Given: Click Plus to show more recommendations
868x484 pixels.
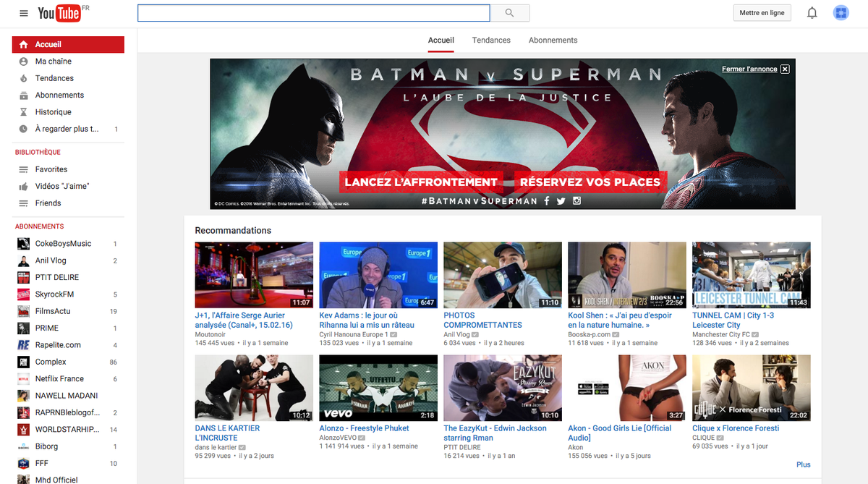Looking at the screenshot, I should [804, 464].
